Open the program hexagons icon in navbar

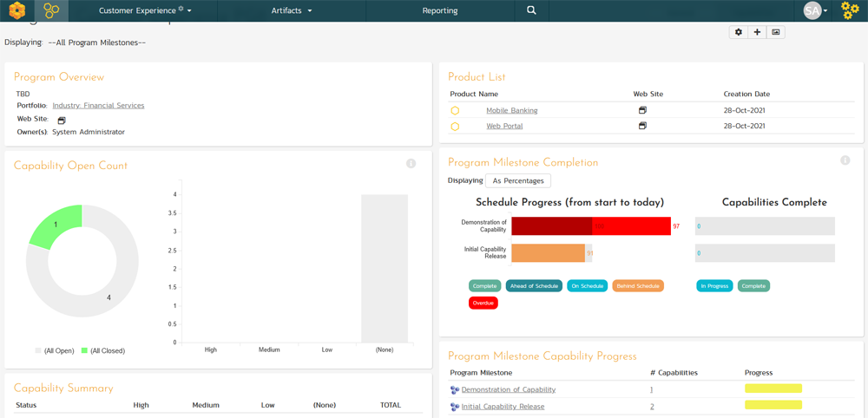[x=51, y=10]
